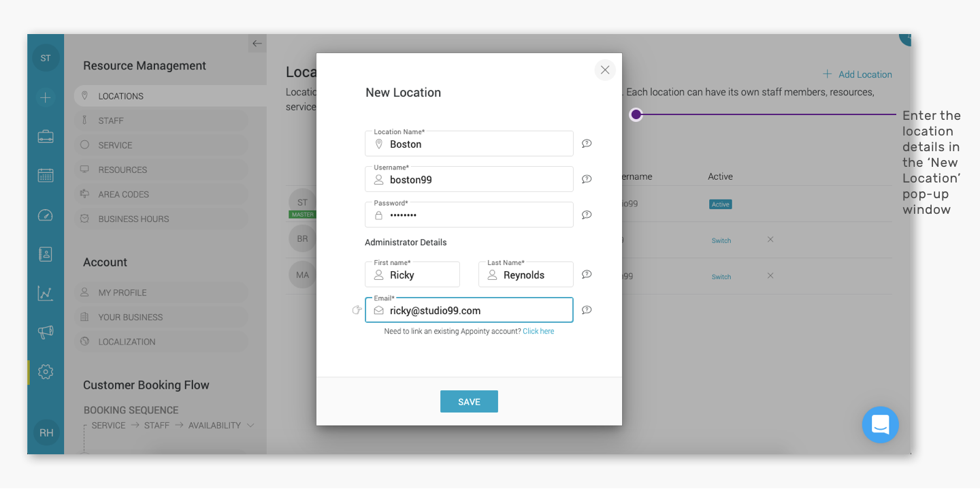The height and width of the screenshot is (489, 980).
Task: Open the megaphone marketing icon
Action: (x=46, y=332)
